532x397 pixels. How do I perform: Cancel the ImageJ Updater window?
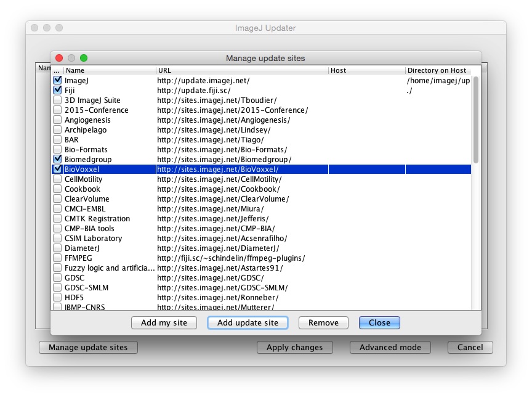click(x=470, y=348)
